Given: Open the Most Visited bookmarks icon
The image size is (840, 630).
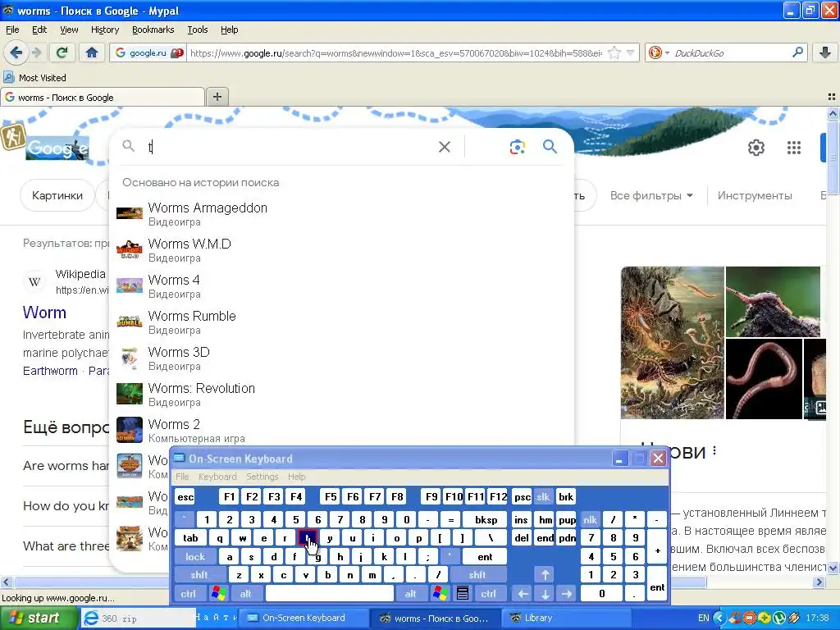Looking at the screenshot, I should 8,78.
